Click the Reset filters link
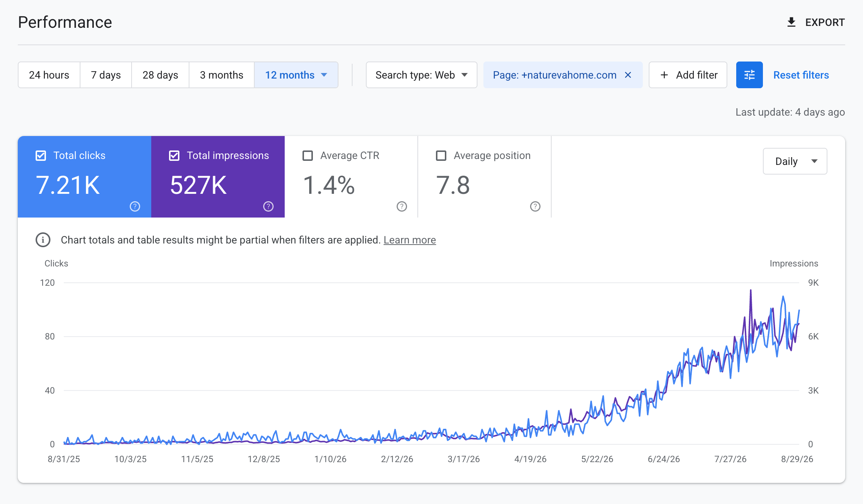This screenshot has width=863, height=504. [801, 75]
